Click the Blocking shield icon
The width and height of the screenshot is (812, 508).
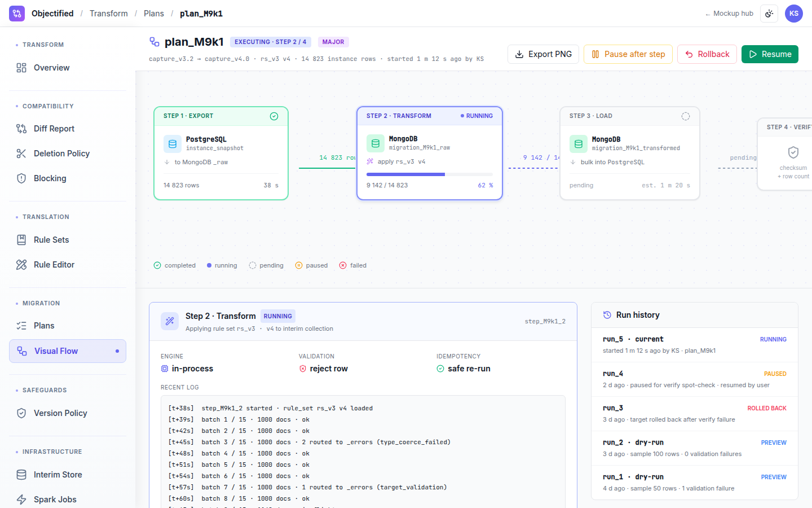pyautogui.click(x=21, y=178)
